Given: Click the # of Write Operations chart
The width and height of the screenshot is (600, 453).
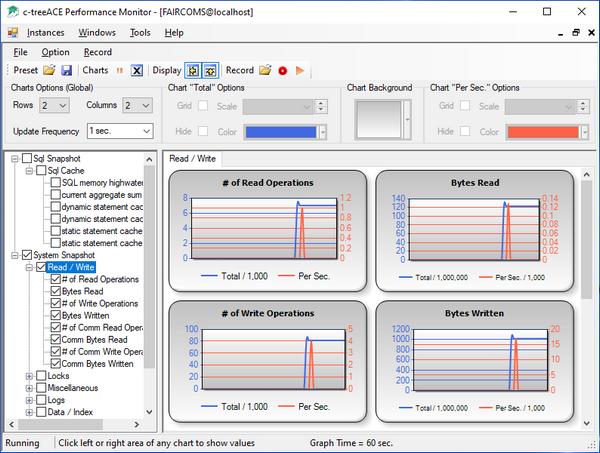Looking at the screenshot, I should [x=267, y=362].
